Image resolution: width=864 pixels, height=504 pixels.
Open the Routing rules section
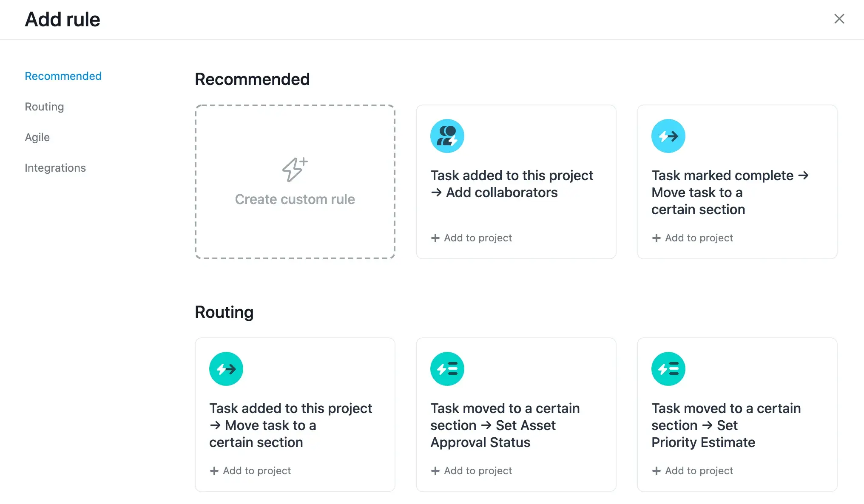(x=43, y=106)
